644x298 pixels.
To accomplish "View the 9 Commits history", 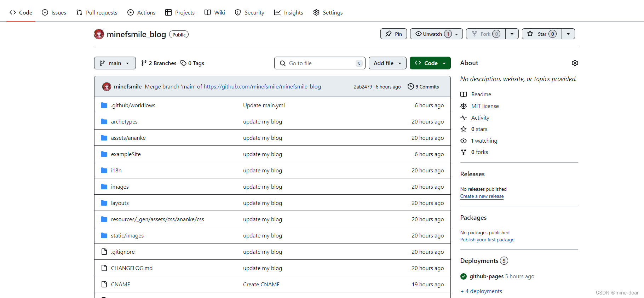I will tap(423, 86).
